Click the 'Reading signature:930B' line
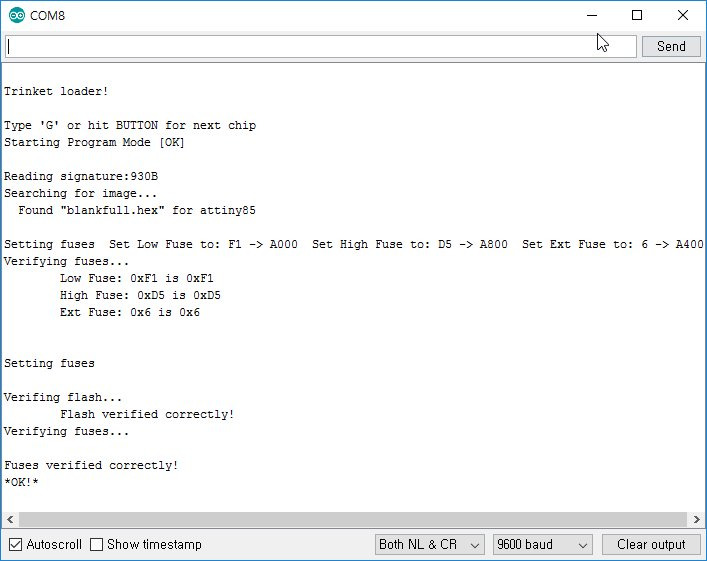 pos(81,176)
